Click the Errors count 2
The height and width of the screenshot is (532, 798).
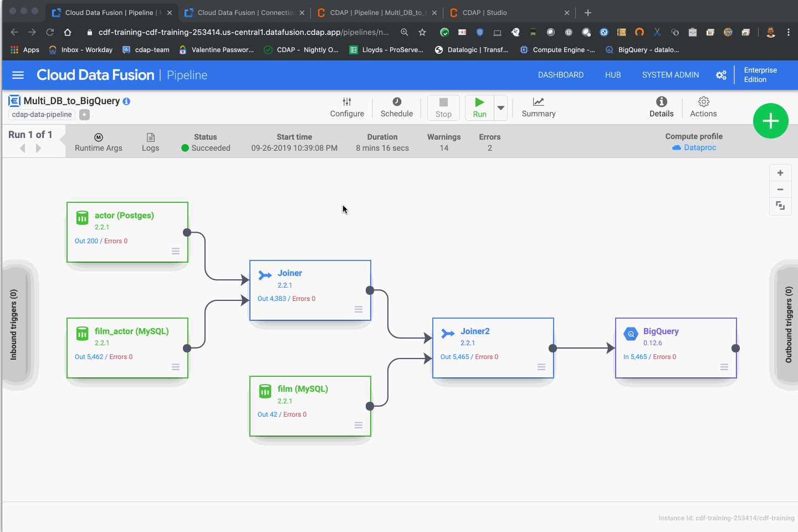(490, 148)
